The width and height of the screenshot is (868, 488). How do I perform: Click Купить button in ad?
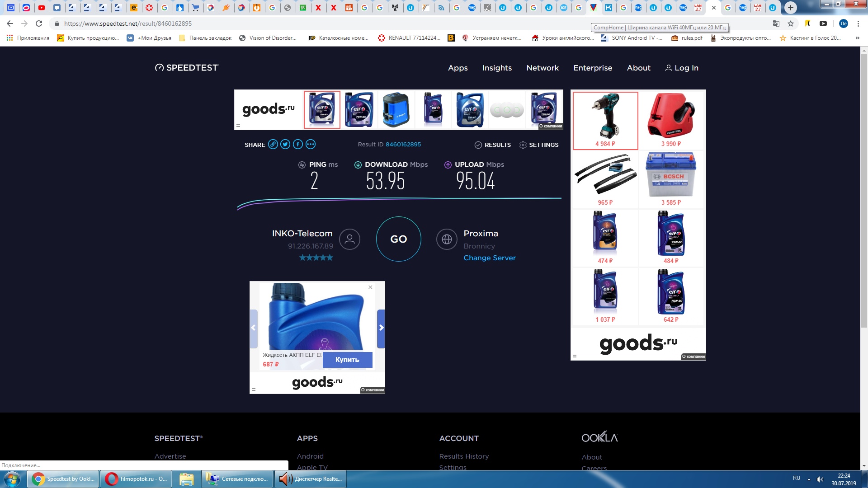pyautogui.click(x=347, y=360)
